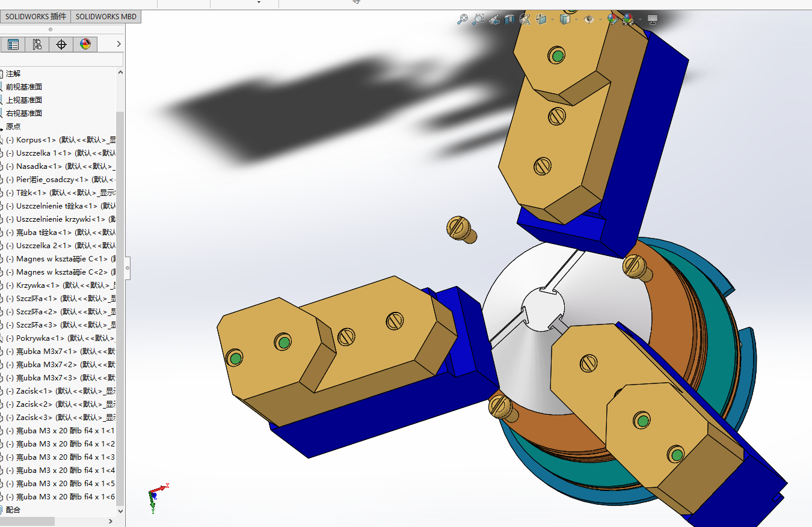This screenshot has width=812, height=527.
Task: Select the M3 x 20 screw instance <1
Action: pyautogui.click(x=60, y=430)
